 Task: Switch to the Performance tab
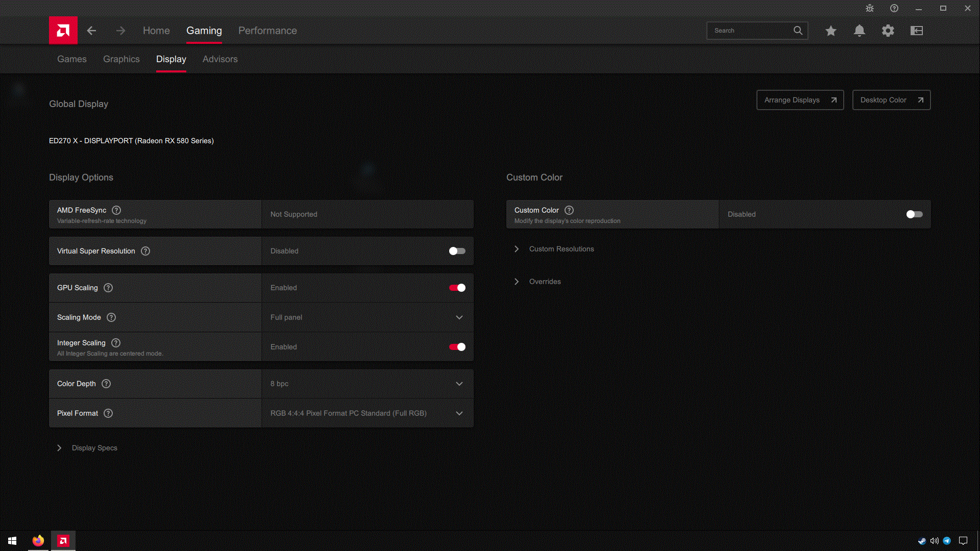(x=267, y=31)
